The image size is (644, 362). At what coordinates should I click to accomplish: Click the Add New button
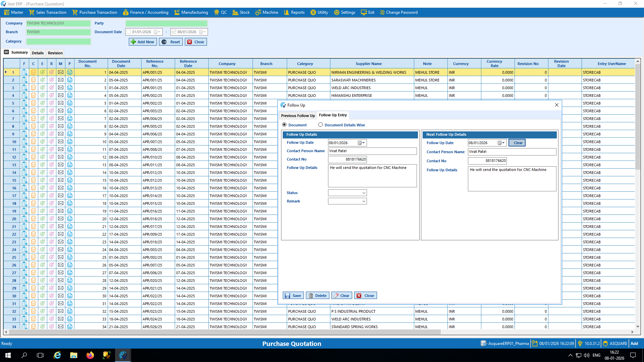point(143,42)
